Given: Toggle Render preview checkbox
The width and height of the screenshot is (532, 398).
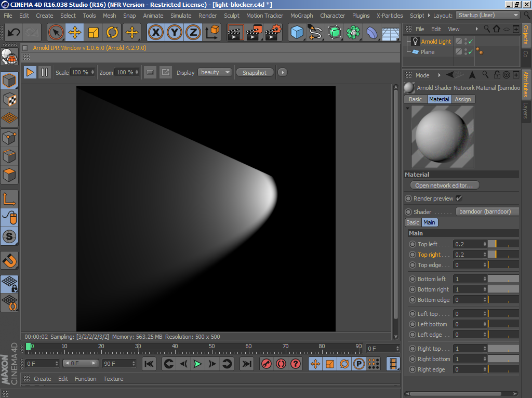Looking at the screenshot, I should coord(459,198).
